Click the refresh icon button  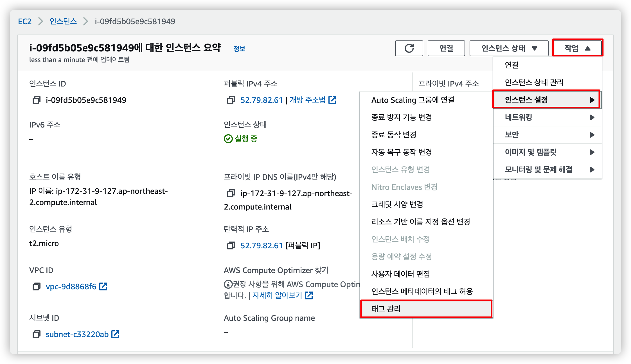click(409, 48)
